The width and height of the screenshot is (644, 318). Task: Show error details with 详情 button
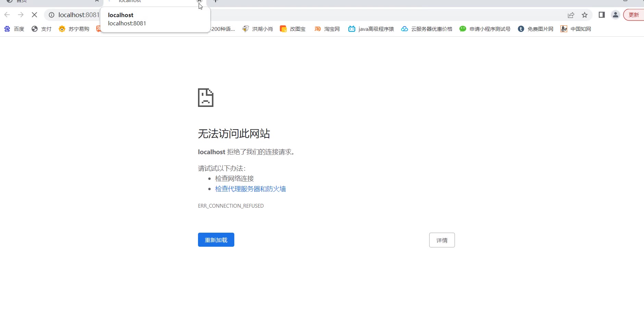(442, 240)
